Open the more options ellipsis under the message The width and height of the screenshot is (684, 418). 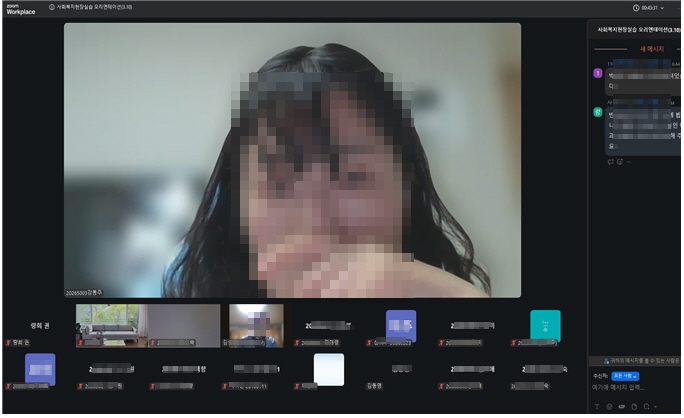[629, 161]
